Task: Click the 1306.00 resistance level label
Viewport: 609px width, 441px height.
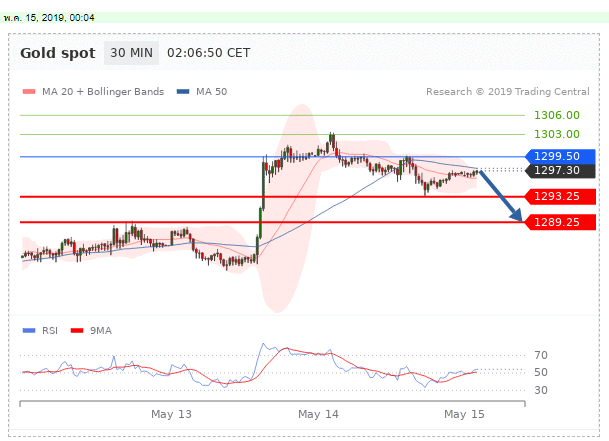Action: coord(557,115)
